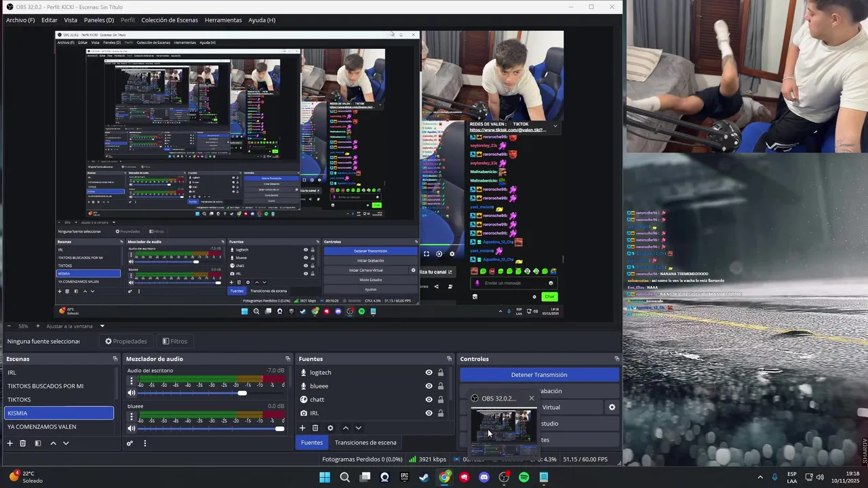Open Epic Games launcher from taskbar

tap(404, 477)
